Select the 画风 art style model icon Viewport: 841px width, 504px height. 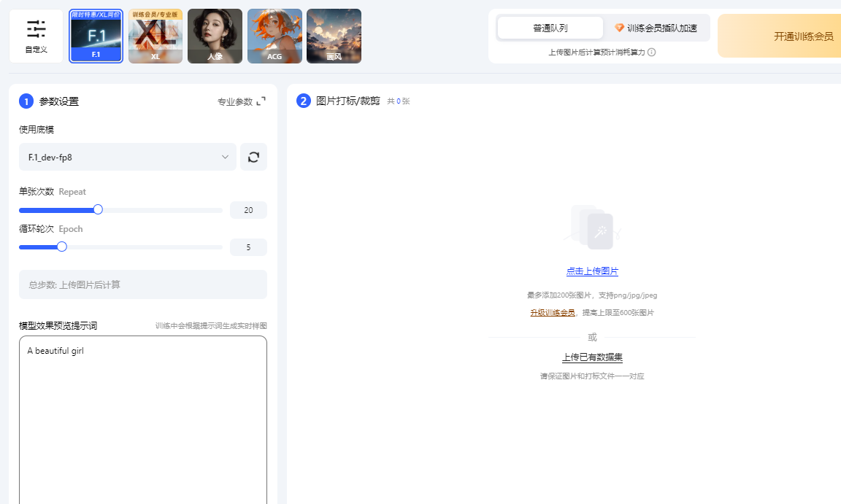coord(334,35)
